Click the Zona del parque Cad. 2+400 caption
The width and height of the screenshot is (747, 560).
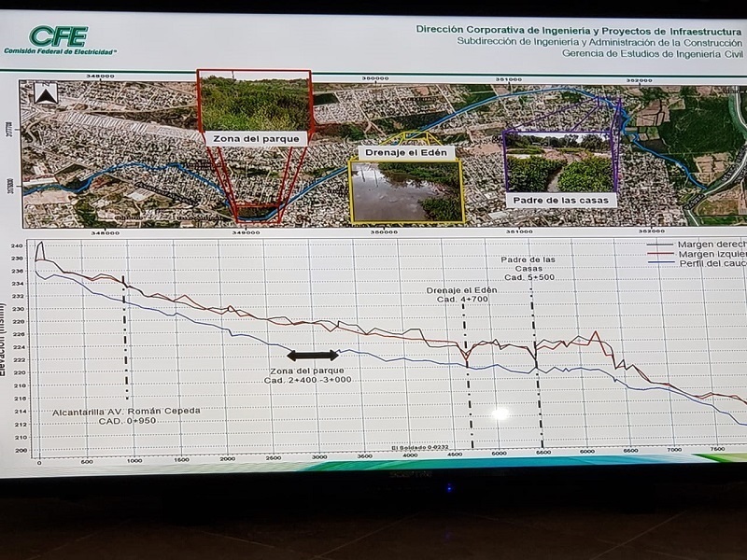pos(308,374)
